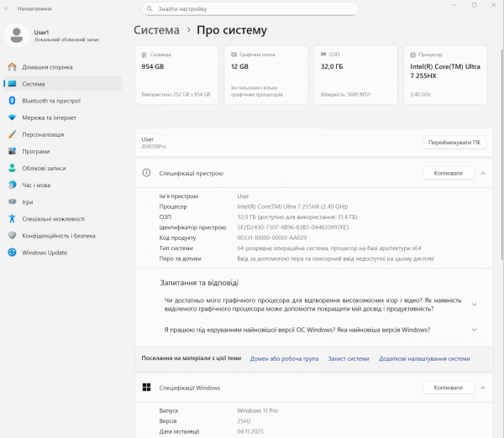504x438 pixels.
Task: Expand the graphics processor question
Action: [x=475, y=305]
